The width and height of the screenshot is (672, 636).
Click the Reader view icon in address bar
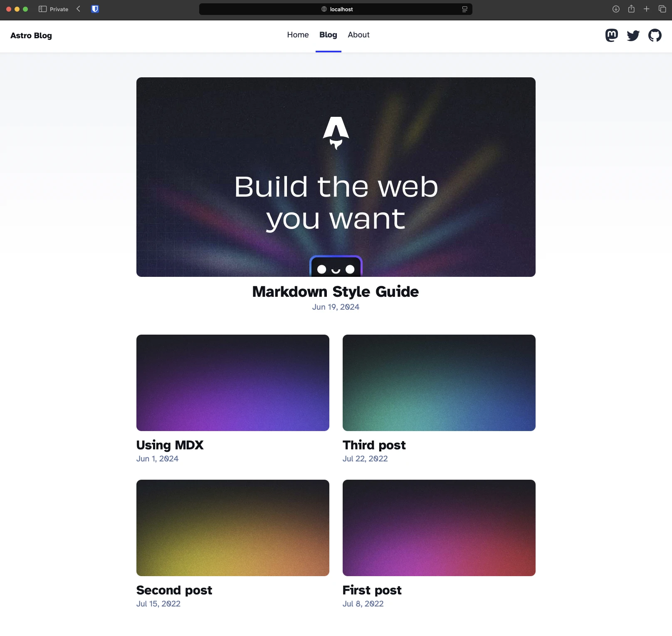pos(464,9)
